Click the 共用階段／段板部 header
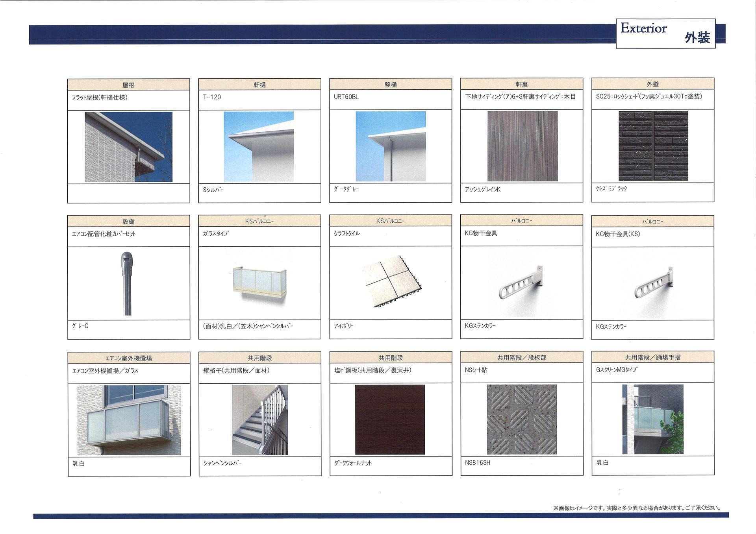 522,357
